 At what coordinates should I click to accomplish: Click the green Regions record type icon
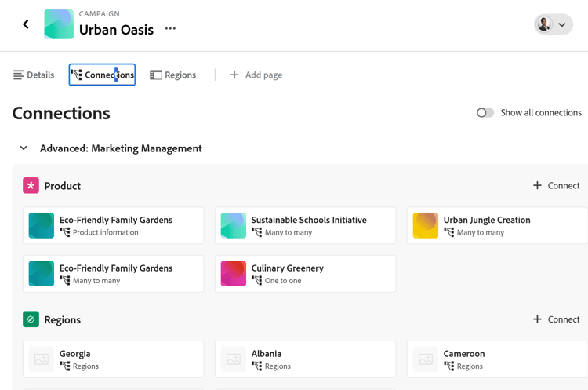tap(31, 319)
